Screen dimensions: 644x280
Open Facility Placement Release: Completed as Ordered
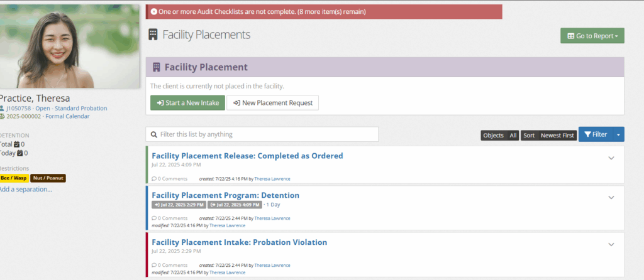pos(247,156)
